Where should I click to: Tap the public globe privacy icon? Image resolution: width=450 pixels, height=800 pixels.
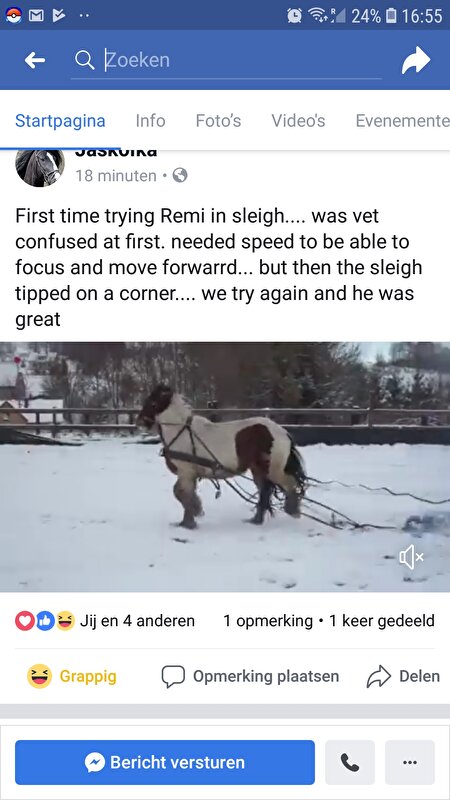[180, 176]
